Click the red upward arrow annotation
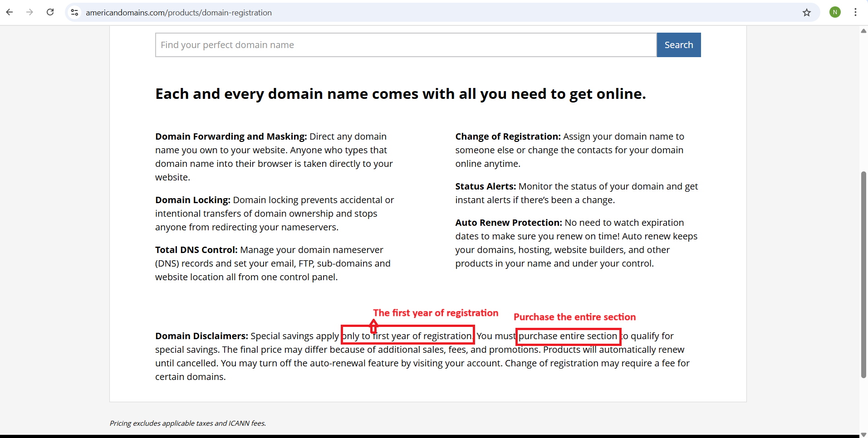The image size is (868, 438). [373, 326]
